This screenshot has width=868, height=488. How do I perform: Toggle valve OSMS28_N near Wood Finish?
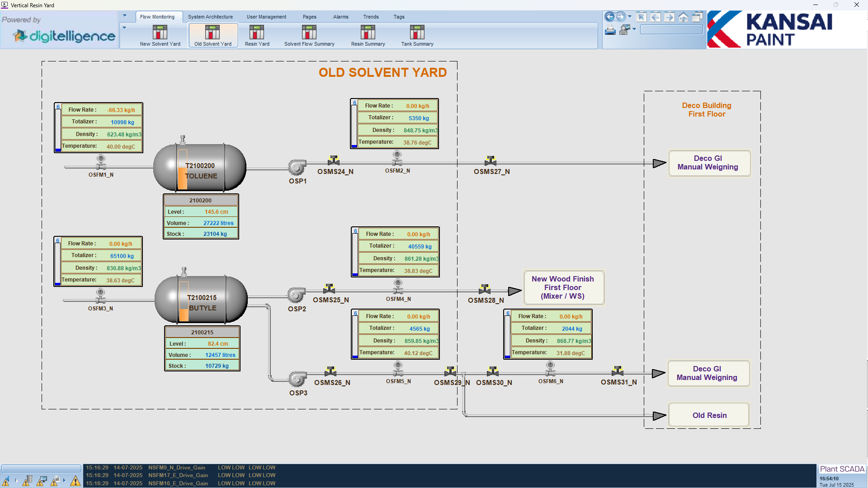coord(485,289)
